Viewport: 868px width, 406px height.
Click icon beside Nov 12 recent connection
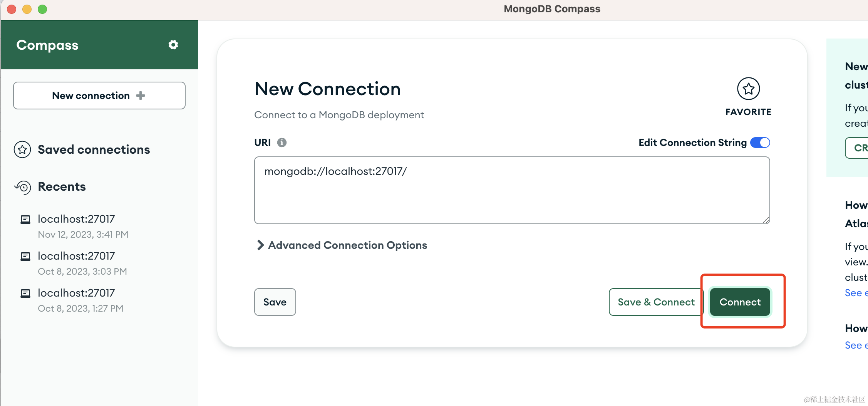pos(25,220)
